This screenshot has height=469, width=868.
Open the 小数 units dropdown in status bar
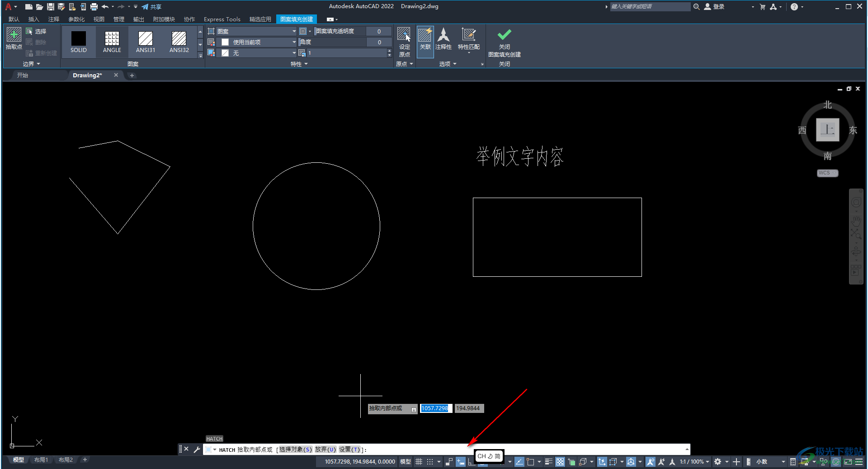coord(770,462)
